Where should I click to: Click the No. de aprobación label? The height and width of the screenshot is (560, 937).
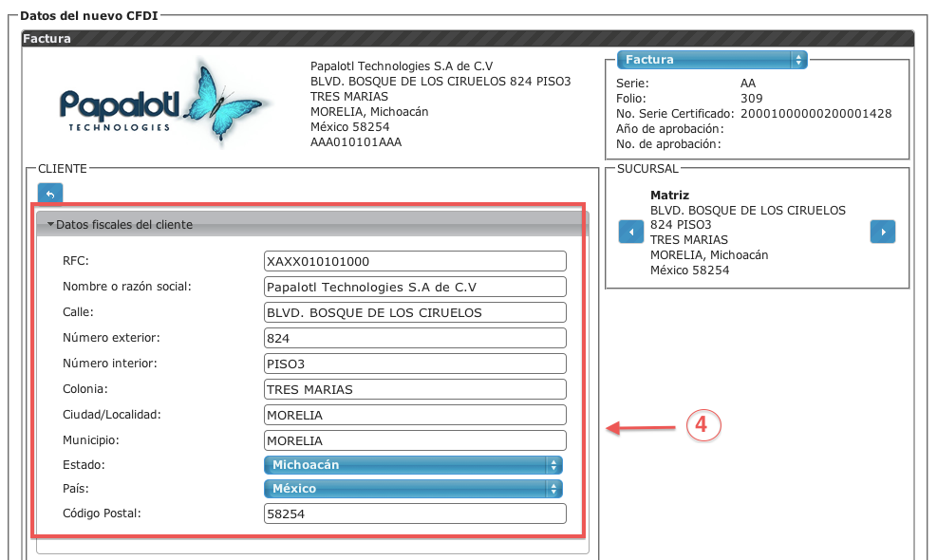pos(668,144)
